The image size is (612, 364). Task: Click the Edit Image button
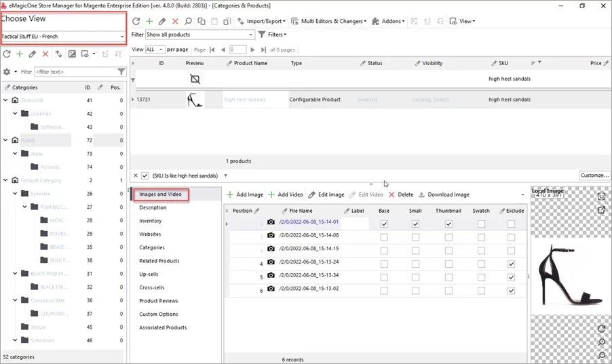(x=326, y=195)
